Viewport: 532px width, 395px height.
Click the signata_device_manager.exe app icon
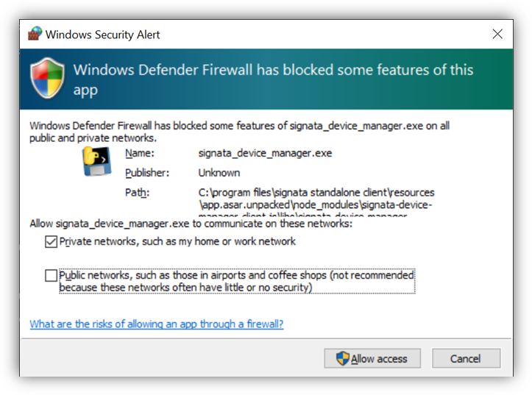pyautogui.click(x=96, y=163)
